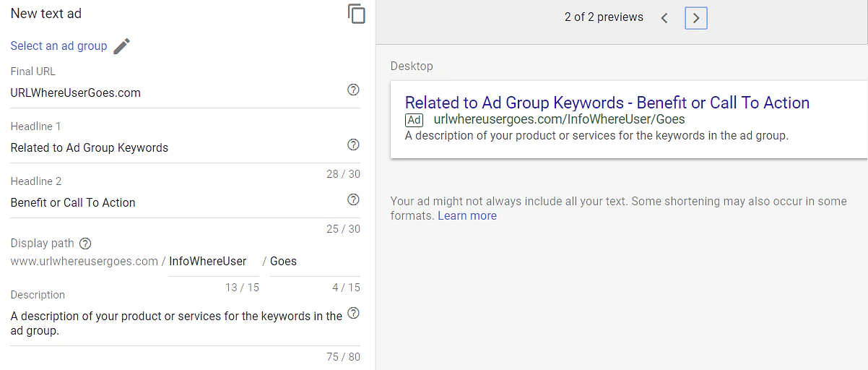Viewport: 868px width, 370px height.
Task: Click the ad preview headline
Action: pos(607,103)
